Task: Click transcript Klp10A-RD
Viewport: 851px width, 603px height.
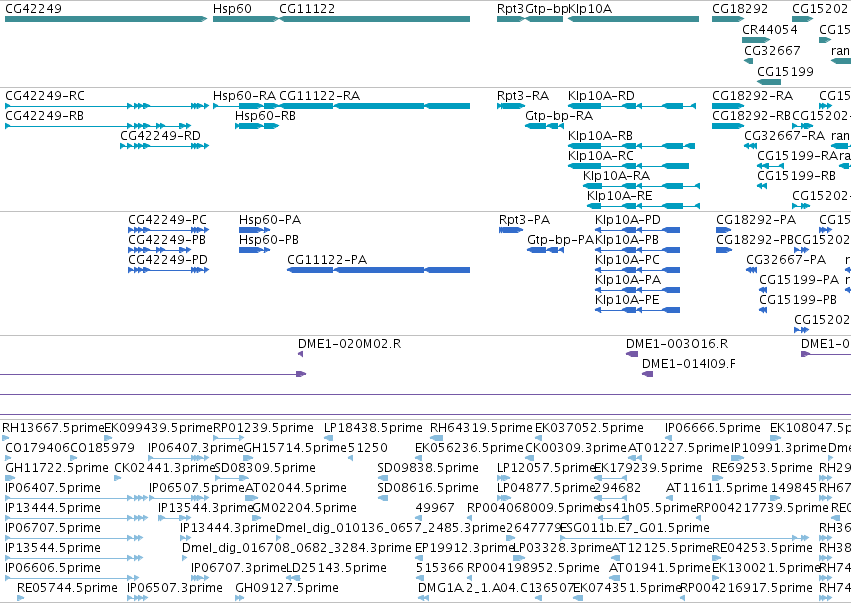Action: [x=632, y=106]
